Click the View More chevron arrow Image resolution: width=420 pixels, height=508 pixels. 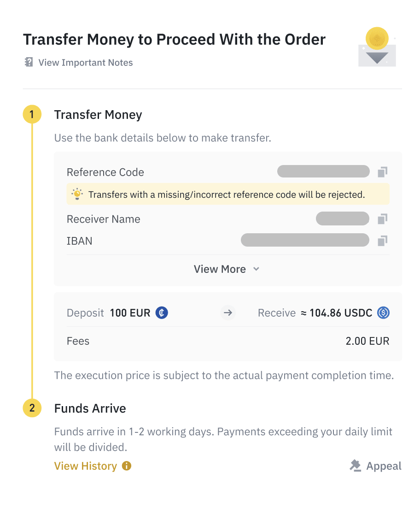pos(257,269)
